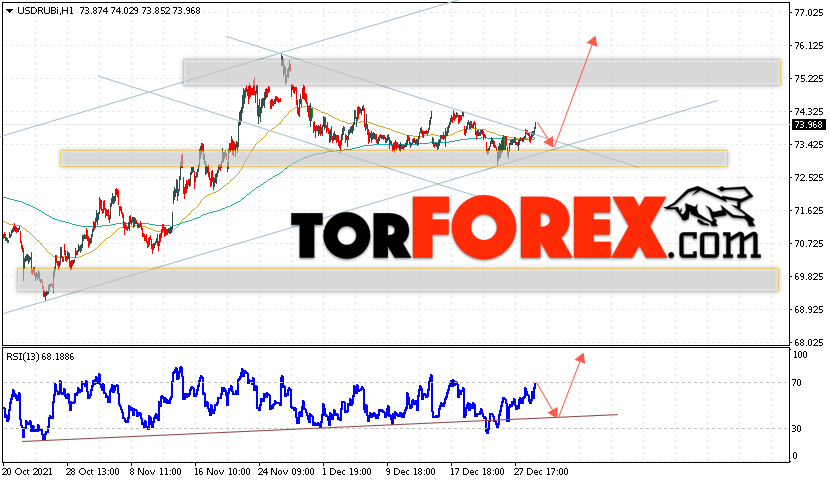Click the chart menu triangle beside USDRUBi

(9, 11)
